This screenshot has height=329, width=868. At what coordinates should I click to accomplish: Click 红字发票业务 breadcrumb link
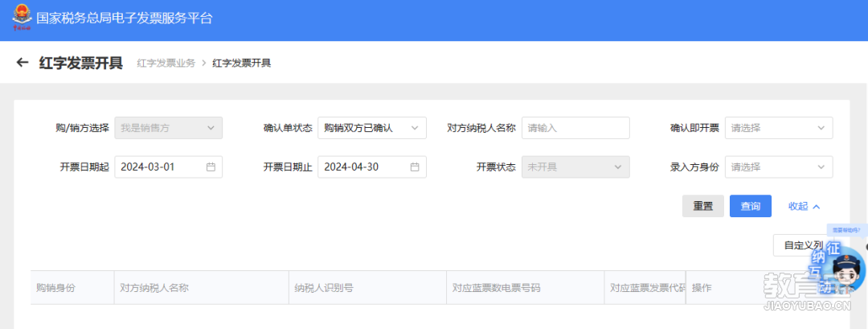pyautogui.click(x=166, y=63)
